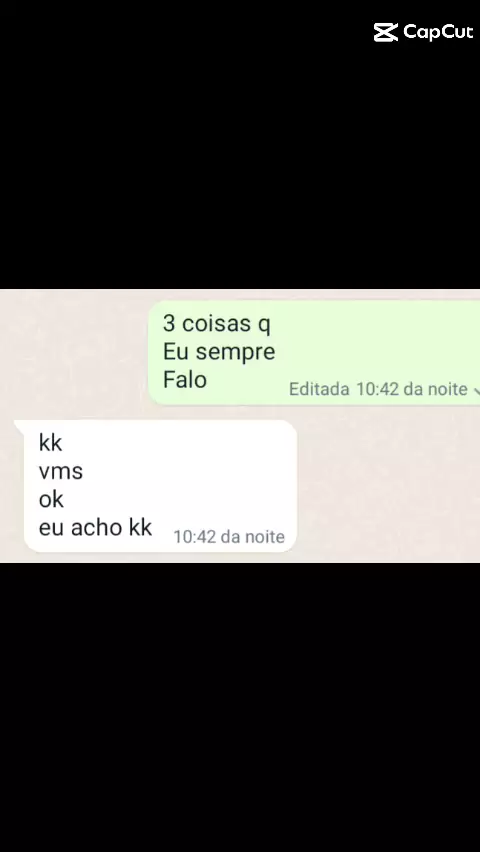Click chat wallpaper left of green bubble
Viewport: 480px width, 852px height.
pos(74,353)
